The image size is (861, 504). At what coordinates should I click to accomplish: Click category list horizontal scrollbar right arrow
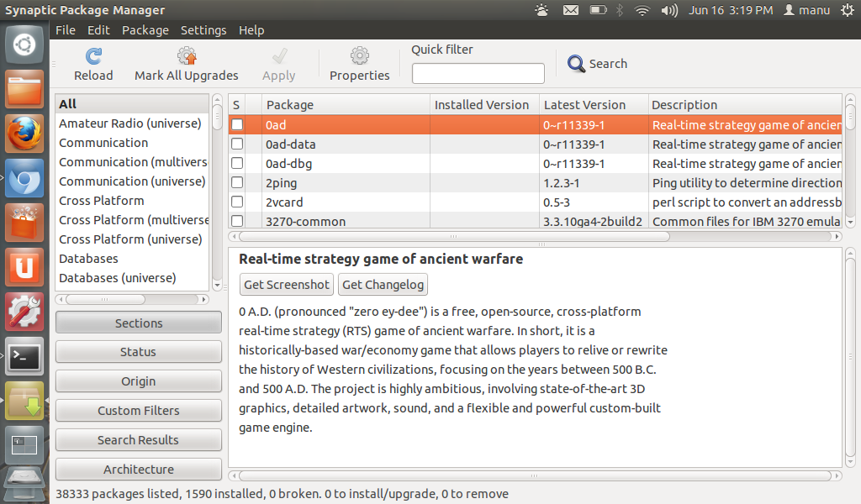[204, 299]
